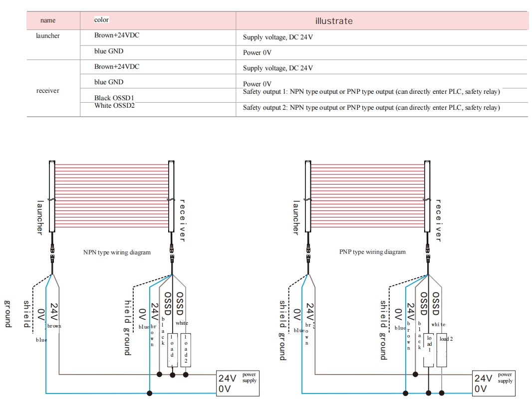This screenshot has height=404, width=532.
Task: Click the Safety output 2 description text
Action: pos(371,108)
